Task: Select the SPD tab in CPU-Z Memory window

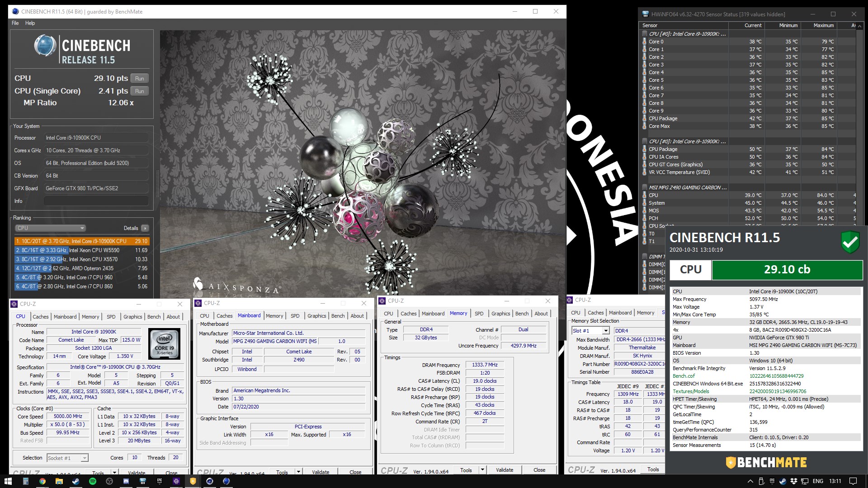Action: (479, 314)
